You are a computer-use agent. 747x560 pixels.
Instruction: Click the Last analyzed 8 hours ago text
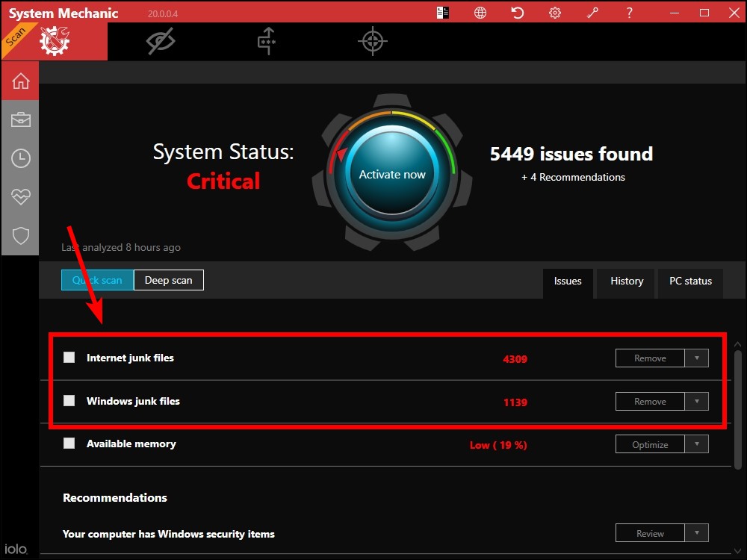(x=121, y=247)
